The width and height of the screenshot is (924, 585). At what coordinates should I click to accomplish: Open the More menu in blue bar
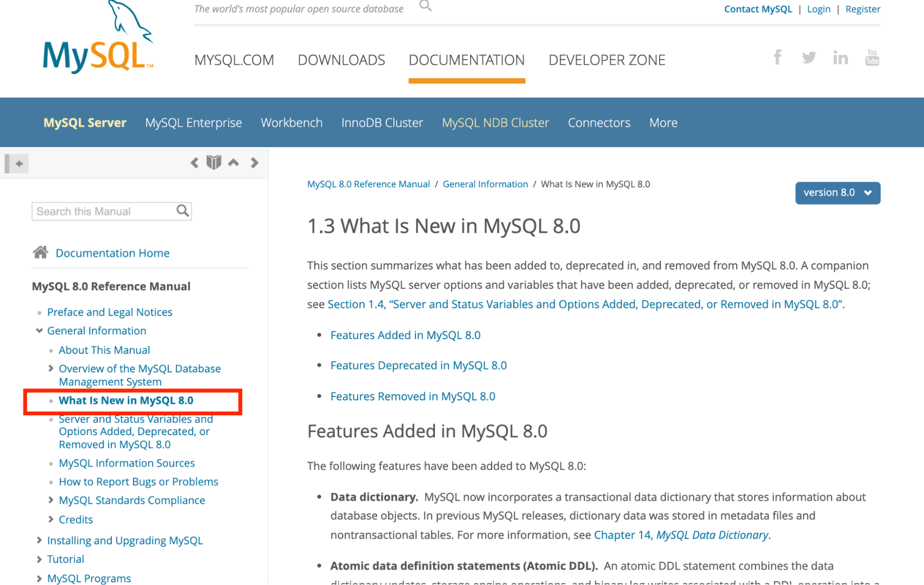[663, 123]
